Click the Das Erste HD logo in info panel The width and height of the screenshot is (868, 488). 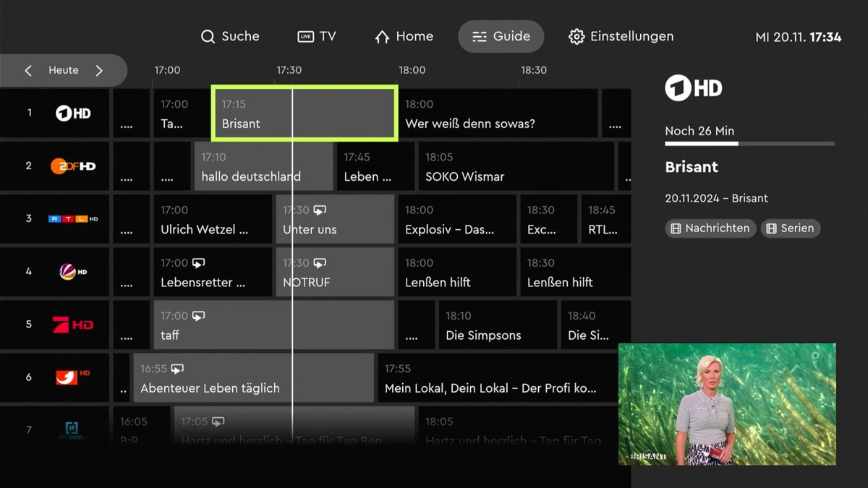tap(694, 88)
